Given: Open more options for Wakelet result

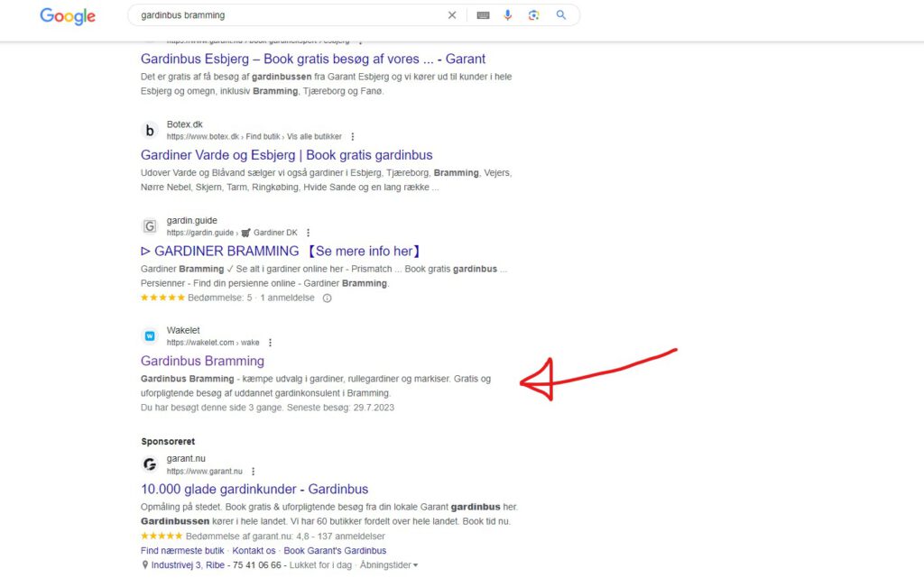Looking at the screenshot, I should [x=270, y=343].
